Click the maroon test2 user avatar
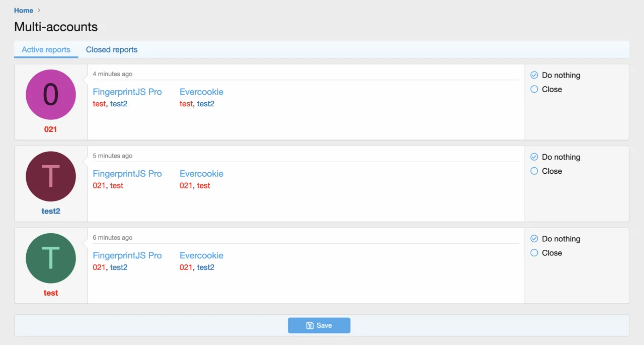Image resolution: width=644 pixels, height=345 pixels. pyautogui.click(x=51, y=176)
